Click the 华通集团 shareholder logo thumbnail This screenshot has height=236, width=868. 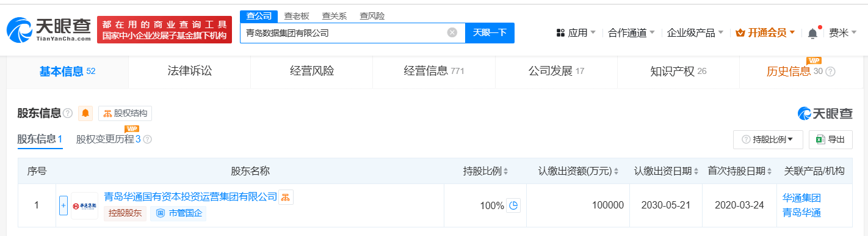click(x=84, y=205)
